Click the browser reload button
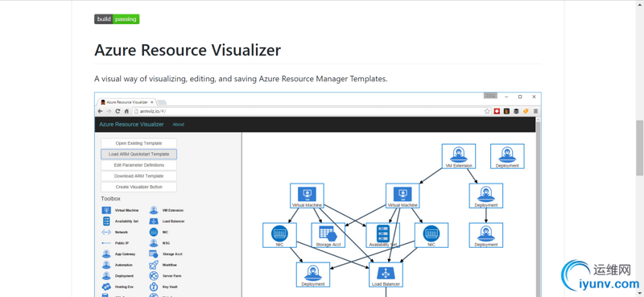The height and width of the screenshot is (297, 644). [x=118, y=111]
